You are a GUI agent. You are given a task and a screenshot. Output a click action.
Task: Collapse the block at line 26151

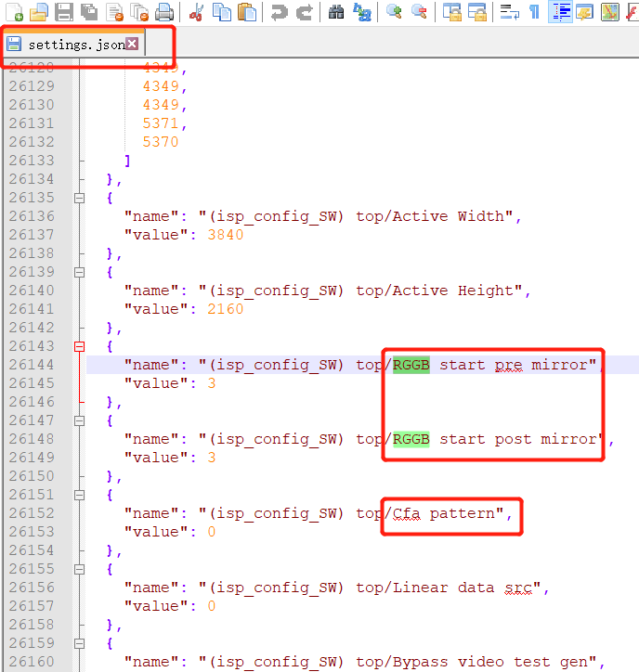click(79, 495)
